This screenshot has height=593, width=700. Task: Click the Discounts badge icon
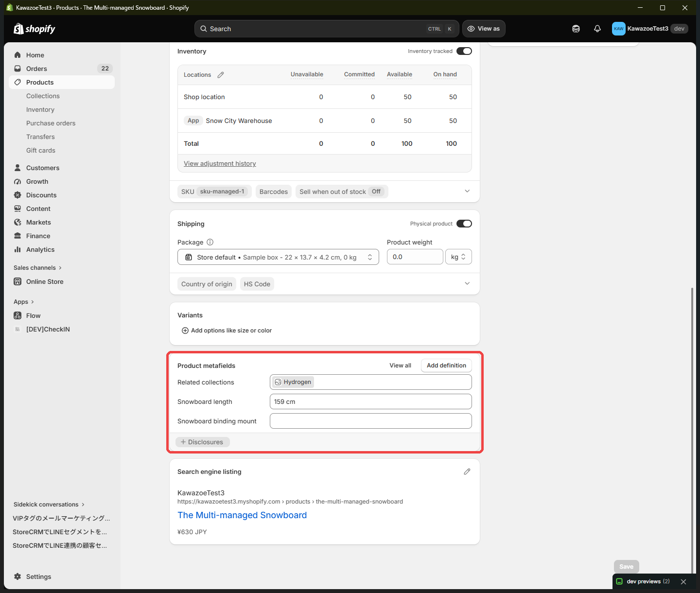pyautogui.click(x=17, y=195)
